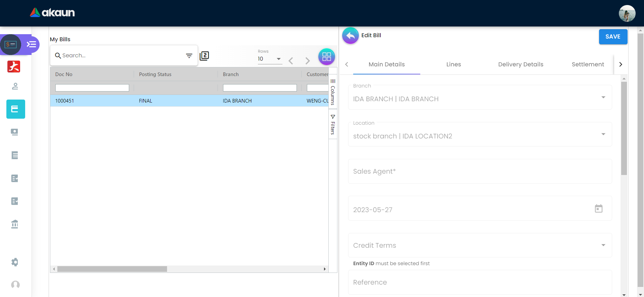
Task: Click the Reference input field
Action: pos(480,282)
